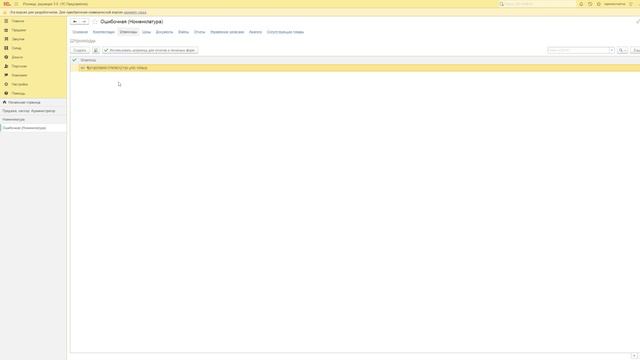Viewport: 640px width, 360px height.
Task: Open the Закупки section in the sidebar
Action: [x=18, y=39]
